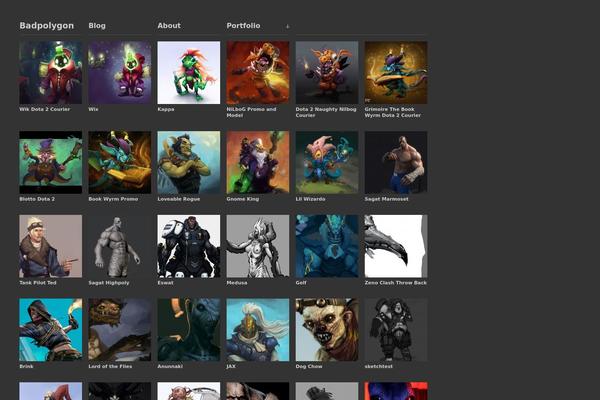The width and height of the screenshot is (600, 400).
Task: Click the 'Lil Wizardo' caption text
Action: (310, 199)
